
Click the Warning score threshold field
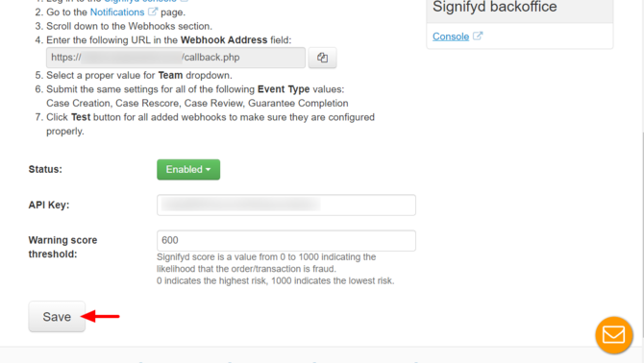tap(286, 241)
